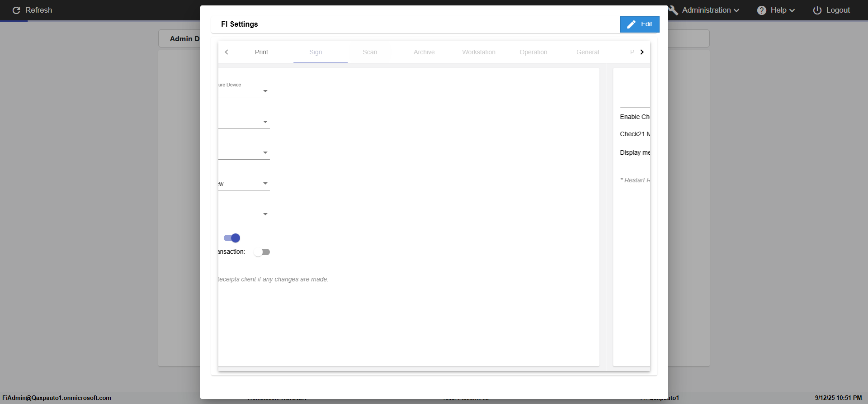Switch to the Archive tab
This screenshot has height=404, width=868.
(424, 52)
